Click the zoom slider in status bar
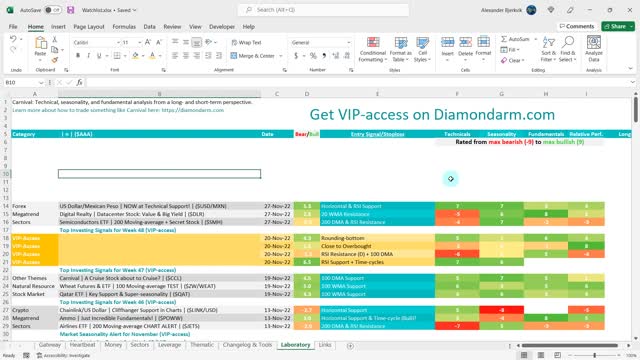 (x=594, y=356)
